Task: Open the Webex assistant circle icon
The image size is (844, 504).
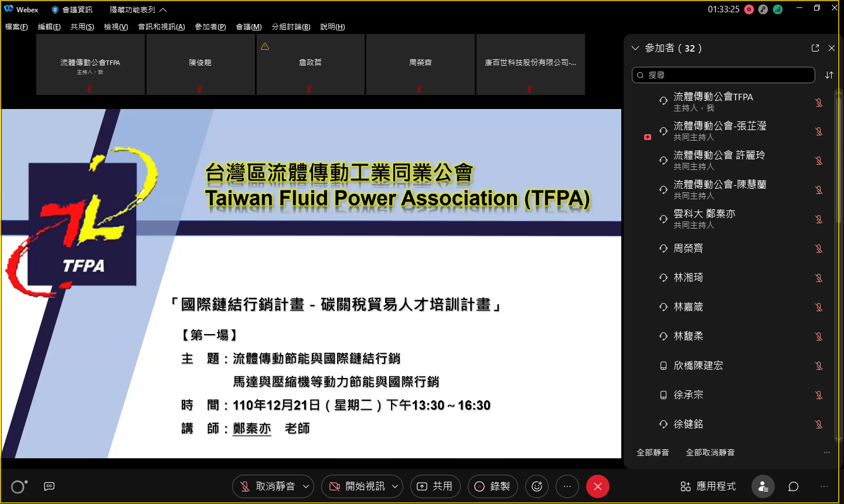Action: [x=19, y=486]
